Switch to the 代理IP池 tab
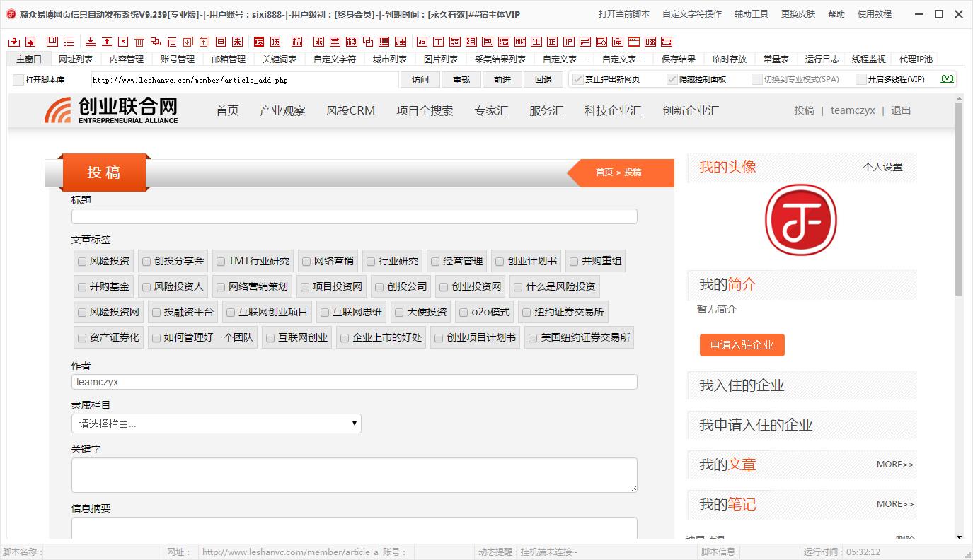This screenshot has width=973, height=560. tap(916, 59)
